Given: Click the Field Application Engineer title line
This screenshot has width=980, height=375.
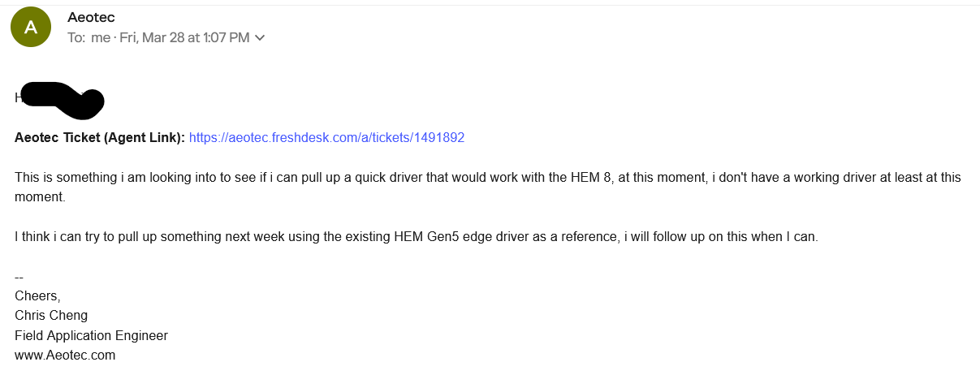Looking at the screenshot, I should 91,335.
